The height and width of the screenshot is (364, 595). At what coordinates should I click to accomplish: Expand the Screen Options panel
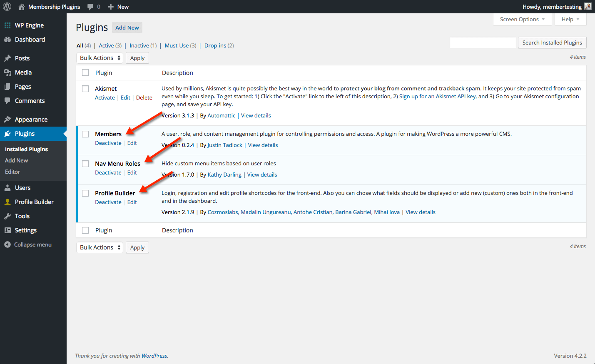(x=522, y=19)
